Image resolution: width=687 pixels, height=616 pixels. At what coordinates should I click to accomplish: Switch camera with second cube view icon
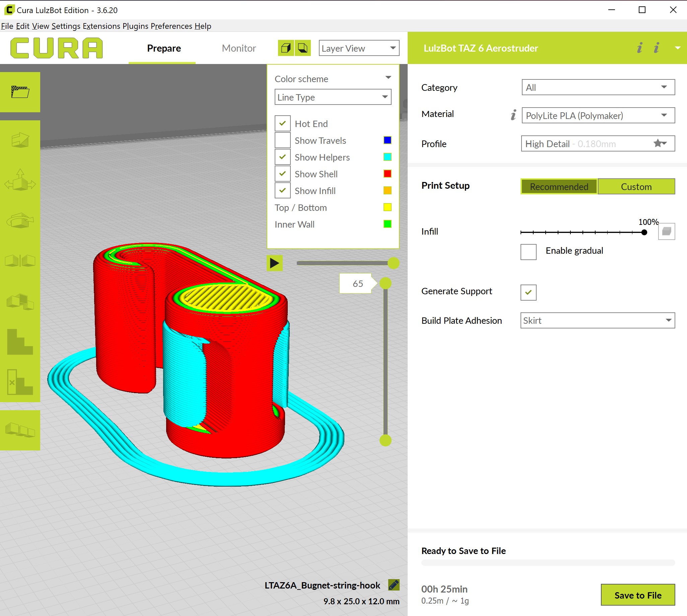point(303,48)
